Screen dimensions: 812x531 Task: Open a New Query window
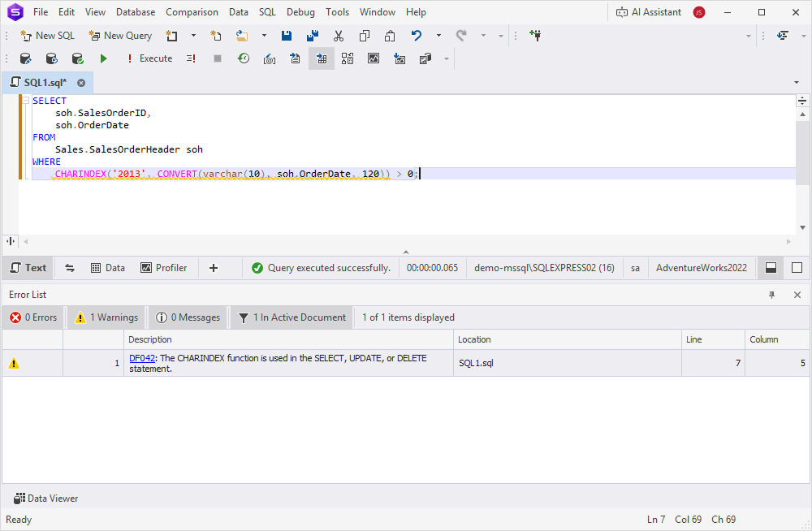tap(120, 35)
